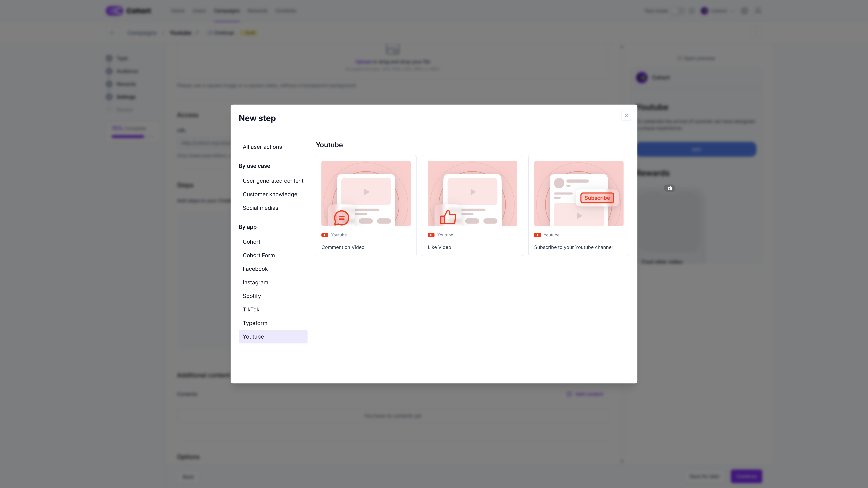Show All user actions category
Screen dimensions: 868x488
point(262,147)
